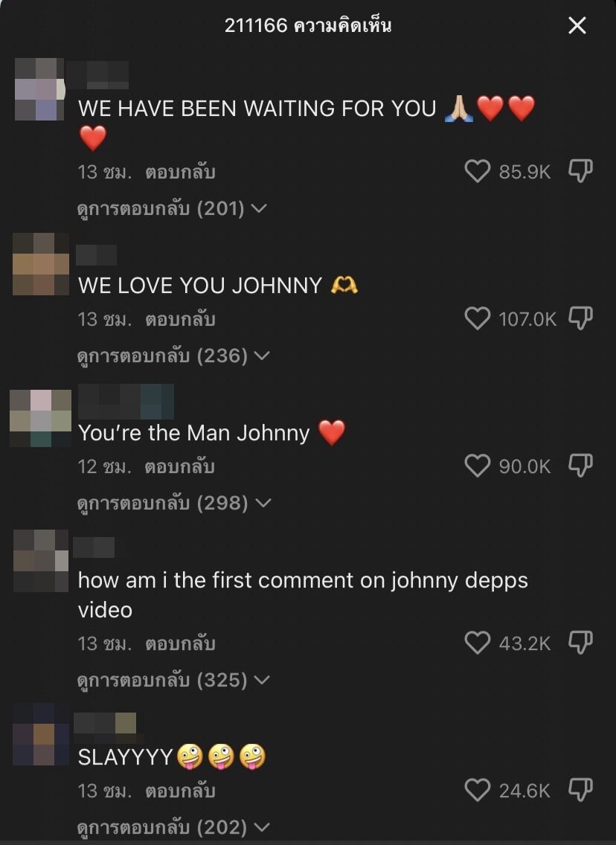Expand the 298 replies under "You're the Man Johnny"

pyautogui.click(x=173, y=503)
